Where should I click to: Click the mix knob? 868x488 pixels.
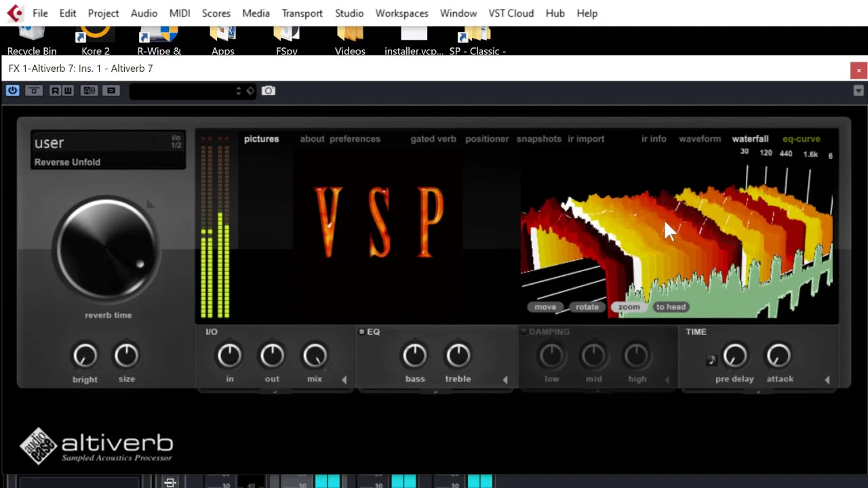pos(315,356)
